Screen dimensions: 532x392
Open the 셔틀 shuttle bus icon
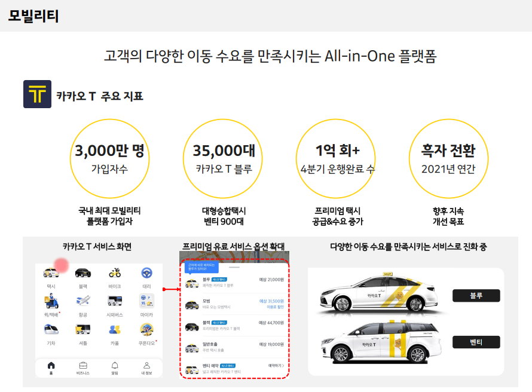coord(82,329)
